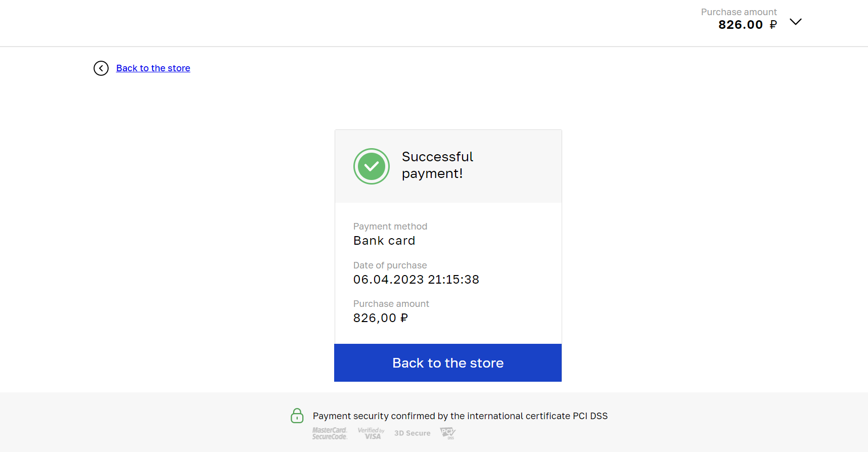Click the PCI DSS badge icon
The width and height of the screenshot is (868, 452).
pos(448,433)
